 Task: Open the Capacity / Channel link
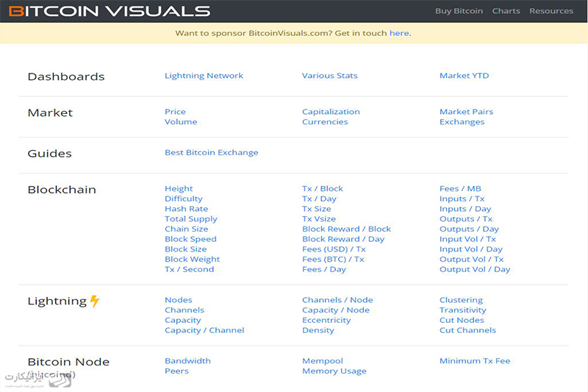(x=204, y=330)
